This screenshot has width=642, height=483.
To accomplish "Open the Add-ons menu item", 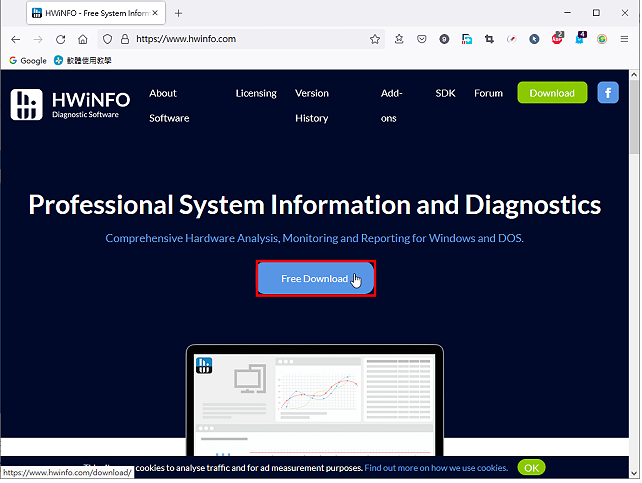I will pyautogui.click(x=391, y=106).
